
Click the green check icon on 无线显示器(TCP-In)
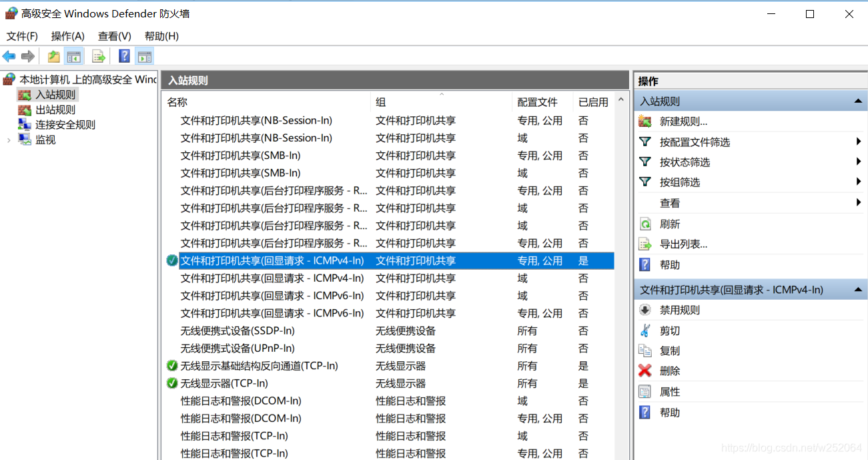click(172, 383)
